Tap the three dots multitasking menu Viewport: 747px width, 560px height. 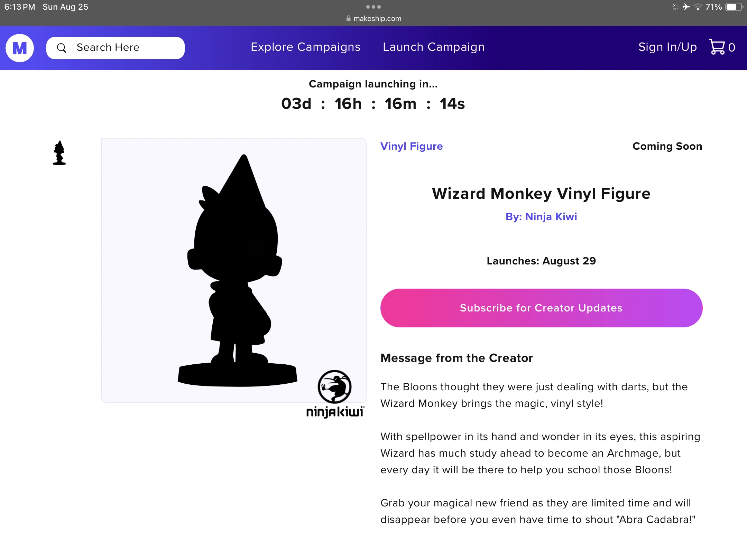click(373, 7)
